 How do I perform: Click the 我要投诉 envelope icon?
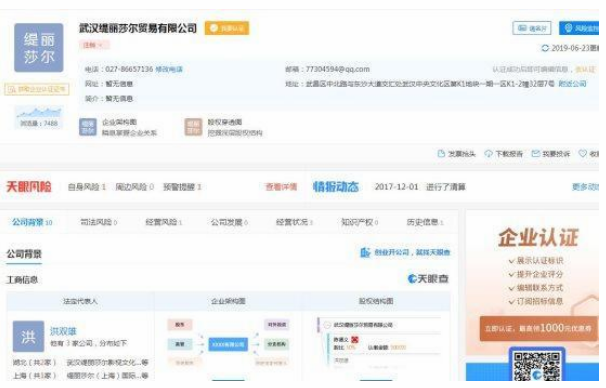(x=536, y=154)
